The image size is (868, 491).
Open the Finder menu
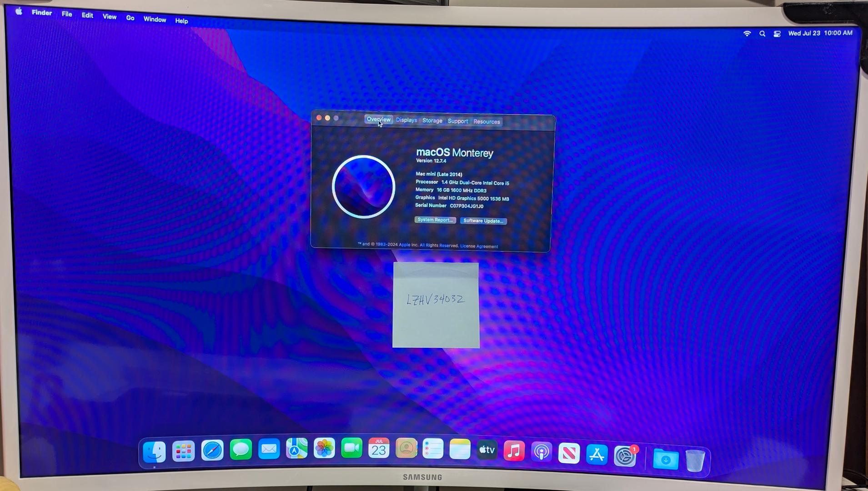pyautogui.click(x=42, y=12)
